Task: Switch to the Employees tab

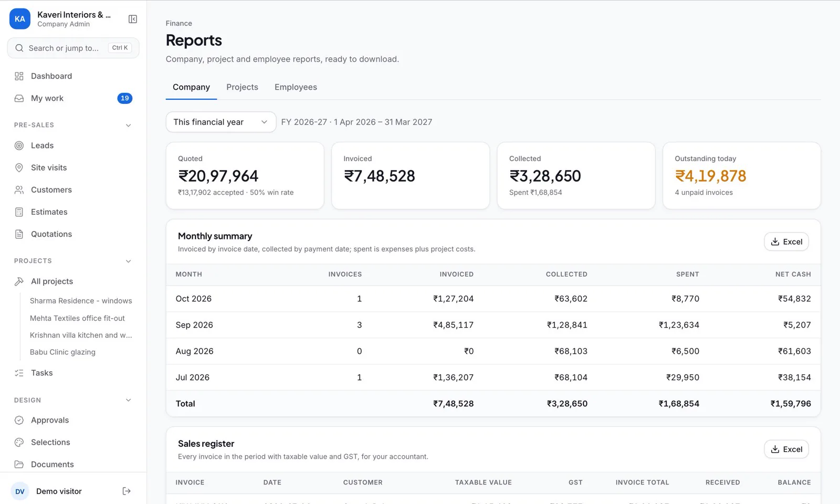Action: point(296,87)
